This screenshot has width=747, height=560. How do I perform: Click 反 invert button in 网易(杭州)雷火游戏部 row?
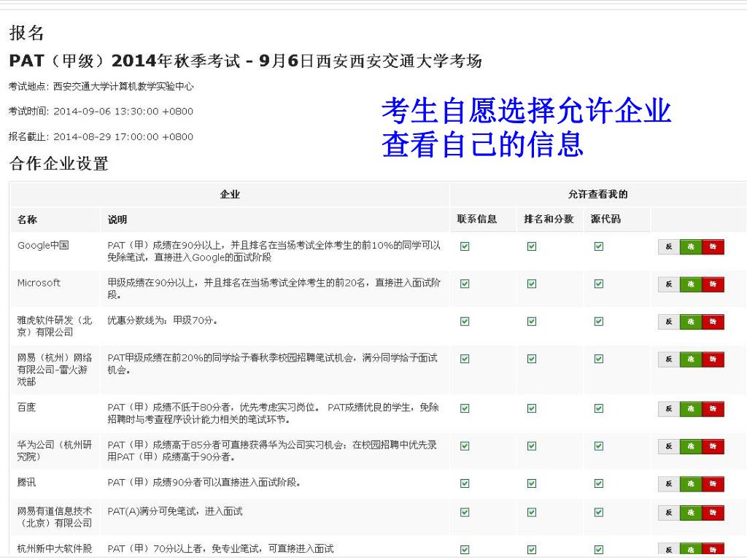(669, 359)
